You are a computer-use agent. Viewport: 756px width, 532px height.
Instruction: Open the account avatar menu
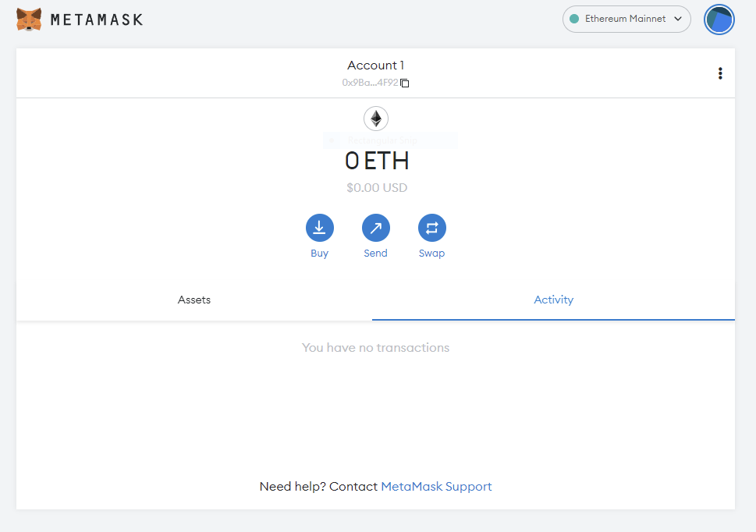pyautogui.click(x=719, y=20)
